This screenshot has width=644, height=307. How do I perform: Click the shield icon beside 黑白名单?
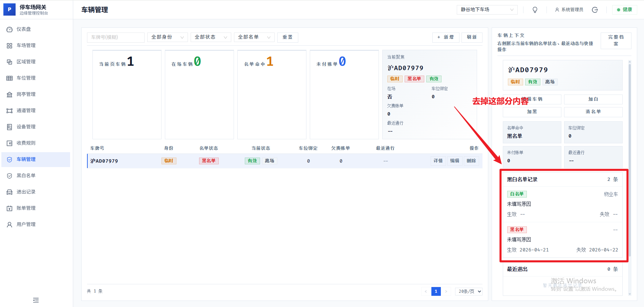point(9,176)
